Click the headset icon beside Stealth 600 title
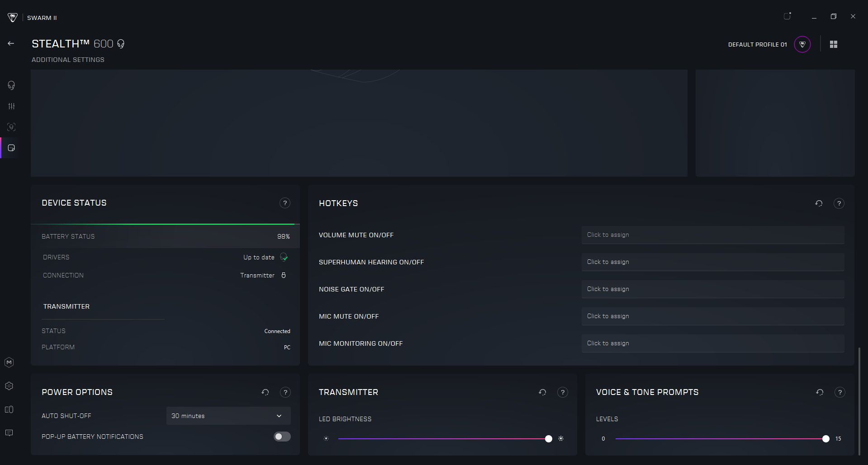868x465 pixels. (x=121, y=44)
